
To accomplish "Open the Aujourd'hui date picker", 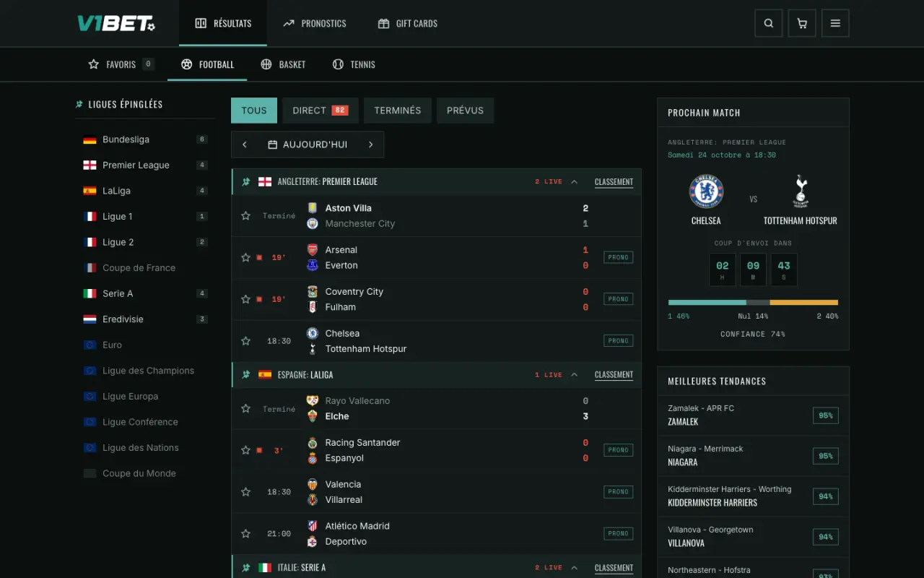I will tap(308, 144).
